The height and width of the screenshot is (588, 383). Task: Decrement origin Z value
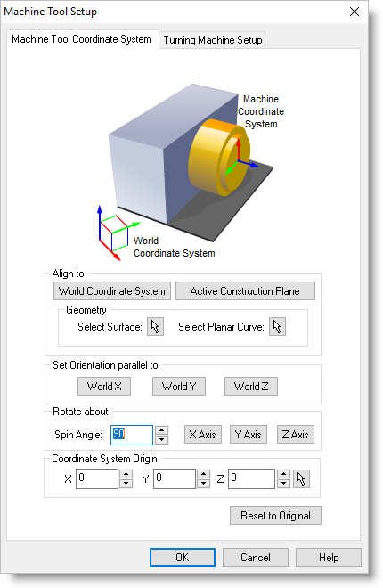(x=284, y=484)
